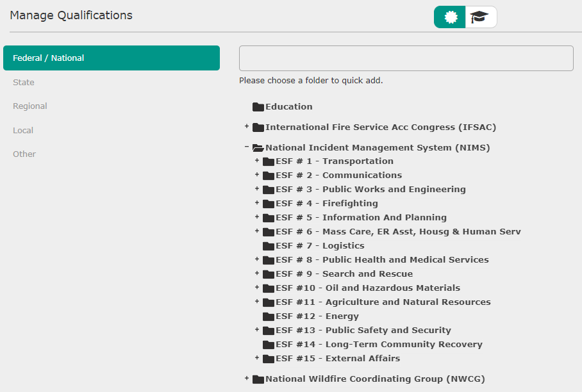Screen dimensions: 582x392
Task: Select the Local category
Action: coord(23,131)
